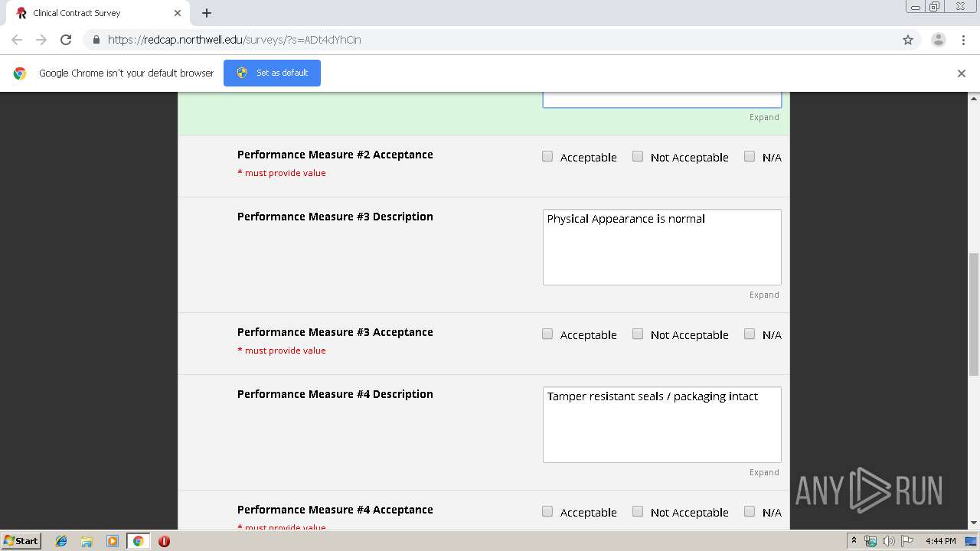Check Acceptable for Performance Measure #4
This screenshot has height=551, width=980.
click(x=547, y=511)
